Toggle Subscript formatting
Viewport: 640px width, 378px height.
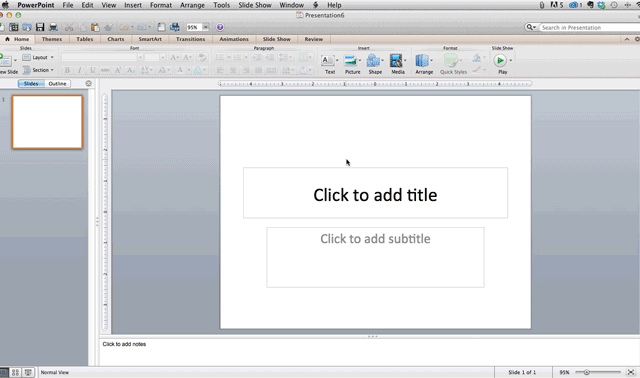pos(130,70)
